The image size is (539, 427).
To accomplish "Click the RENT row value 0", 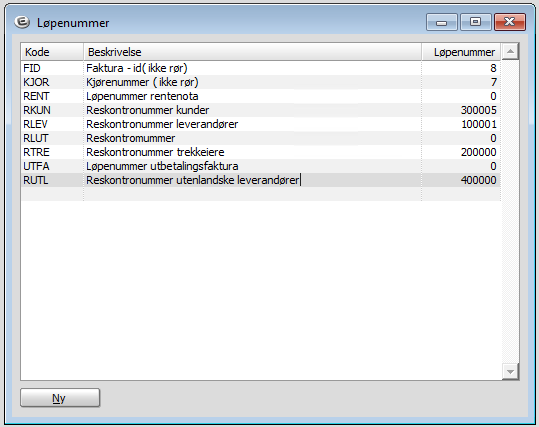I will point(461,96).
